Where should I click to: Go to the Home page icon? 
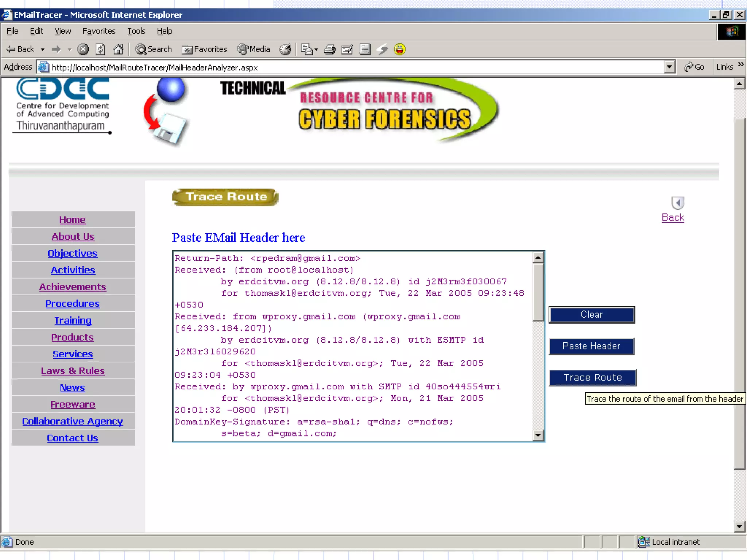coord(118,49)
